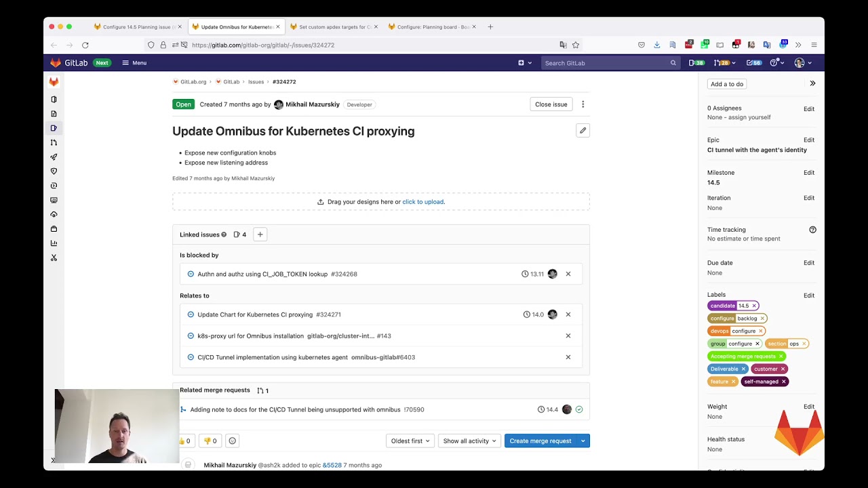This screenshot has height=488, width=868.
Task: Remove linked issue #324268
Action: coord(568,274)
